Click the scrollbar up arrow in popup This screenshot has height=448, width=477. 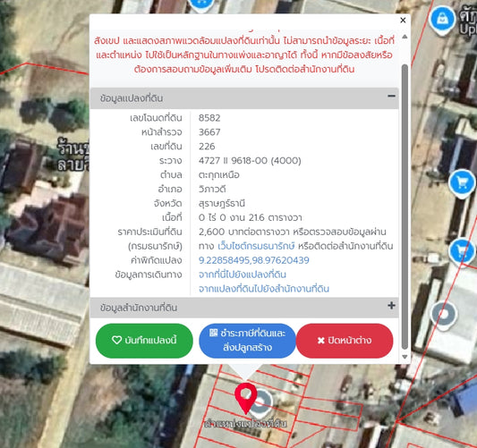405,37
